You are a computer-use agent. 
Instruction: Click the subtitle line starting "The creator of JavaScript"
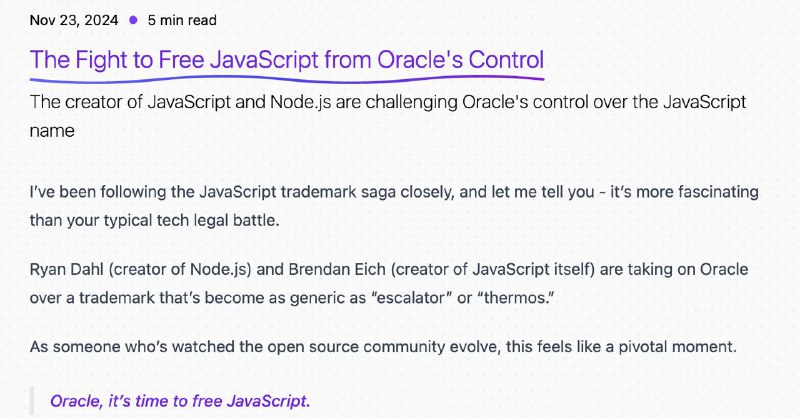[x=388, y=102]
